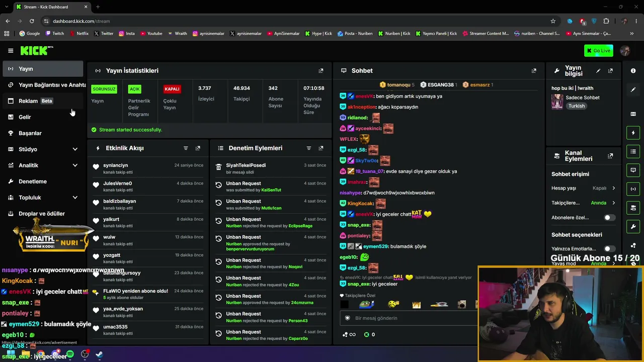Pop out the Yayın bilgisi panel

coord(610,71)
